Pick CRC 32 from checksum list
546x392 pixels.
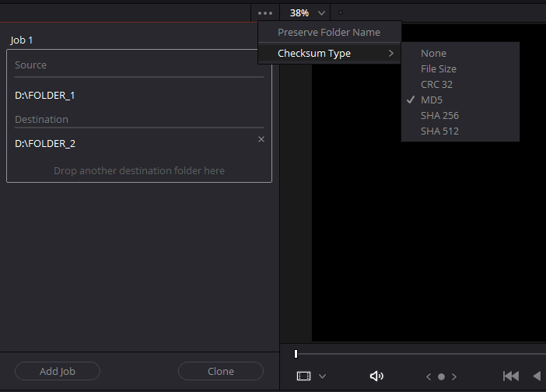click(x=436, y=84)
